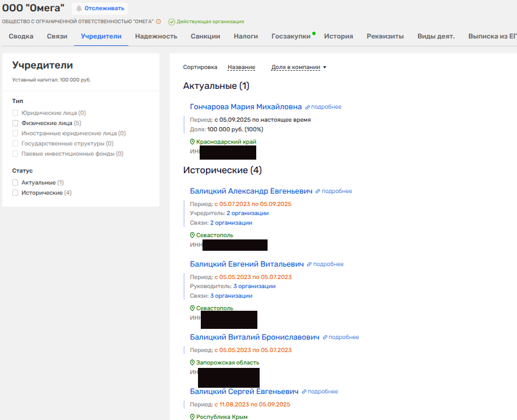Viewport: 517px width, 420px height.
Task: Switch to the Связи tab
Action: (57, 36)
